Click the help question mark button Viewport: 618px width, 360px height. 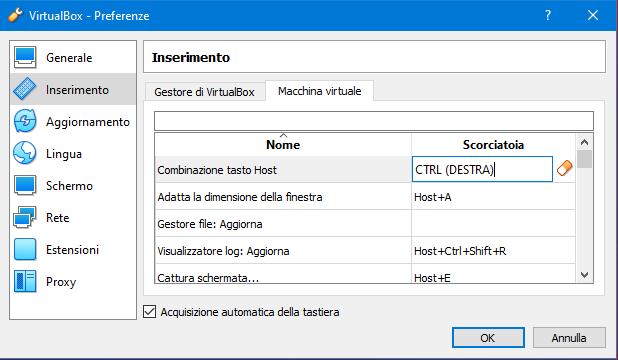point(548,15)
